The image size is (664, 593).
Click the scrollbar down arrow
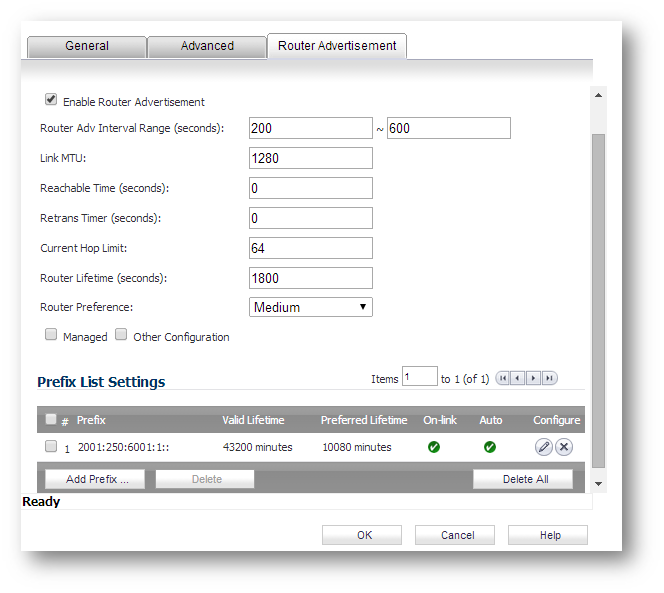(598, 484)
